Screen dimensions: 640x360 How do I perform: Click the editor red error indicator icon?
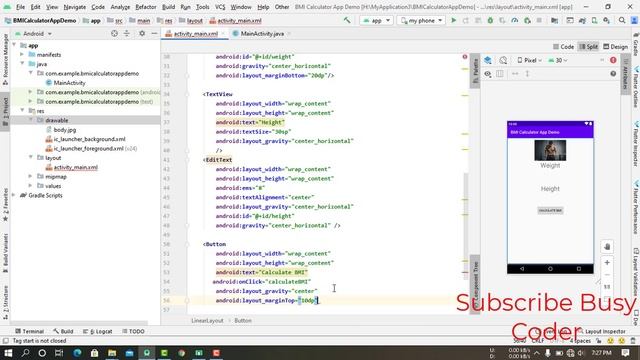coord(464,57)
